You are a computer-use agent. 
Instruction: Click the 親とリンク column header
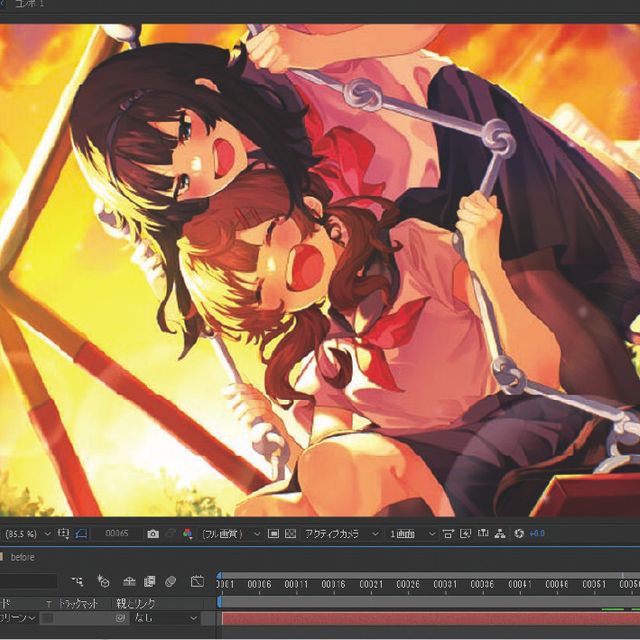pyautogui.click(x=136, y=604)
